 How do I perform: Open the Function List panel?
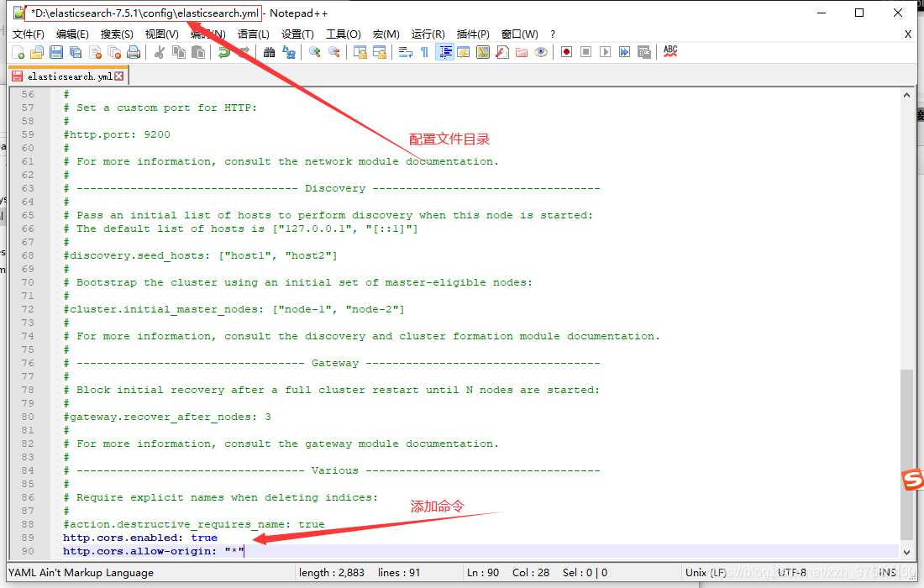point(502,52)
